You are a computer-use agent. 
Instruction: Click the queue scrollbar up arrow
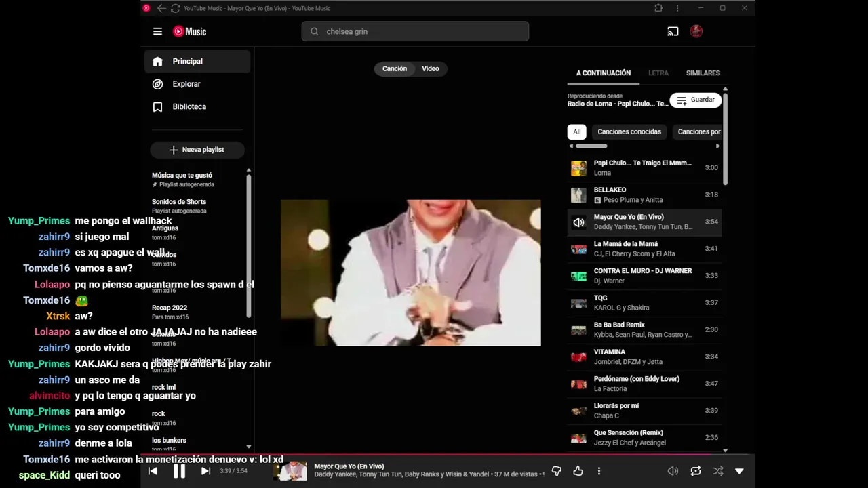[x=725, y=89]
